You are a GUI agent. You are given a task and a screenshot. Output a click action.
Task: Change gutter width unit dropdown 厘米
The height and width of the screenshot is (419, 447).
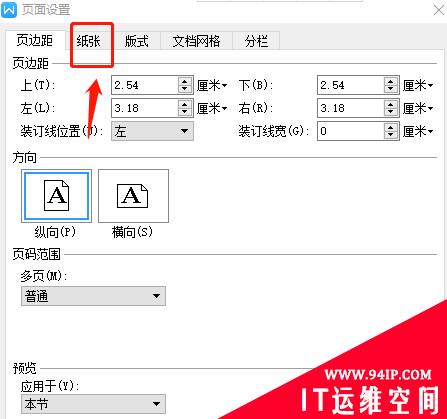pos(418,131)
